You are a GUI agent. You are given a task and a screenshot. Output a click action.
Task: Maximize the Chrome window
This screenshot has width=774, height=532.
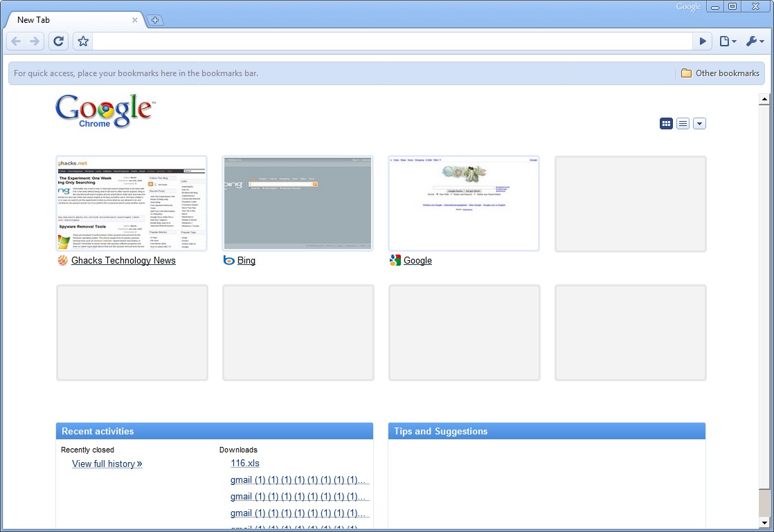(732, 6)
